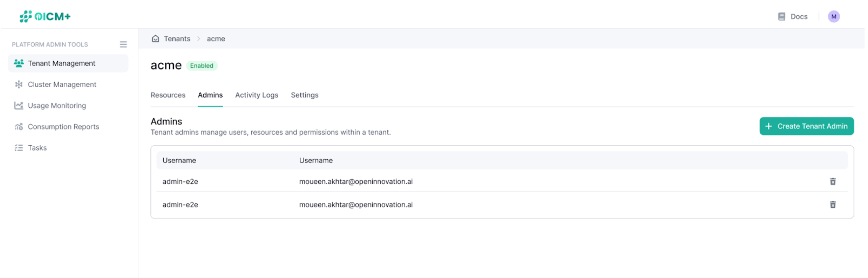Select admin-e2e in second table row

[x=180, y=205]
